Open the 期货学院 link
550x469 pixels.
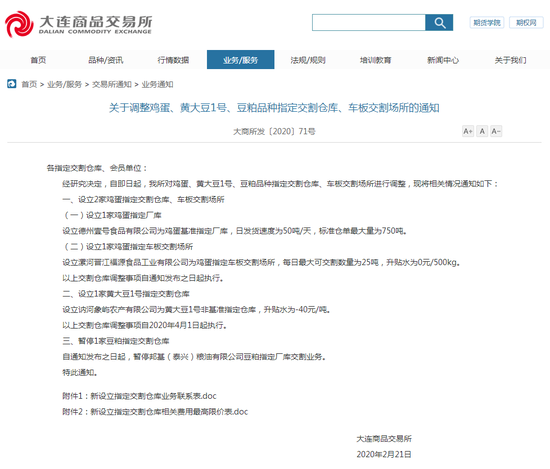pyautogui.click(x=487, y=23)
